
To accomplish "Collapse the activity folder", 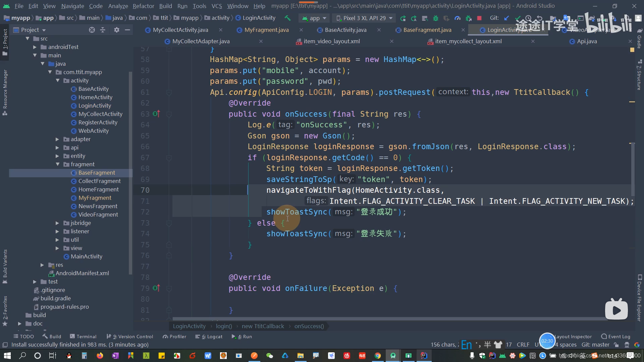I will [x=58, y=80].
